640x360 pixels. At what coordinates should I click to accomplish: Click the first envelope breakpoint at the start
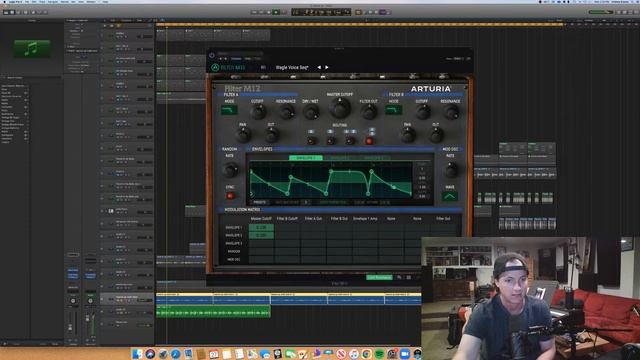pos(251,171)
